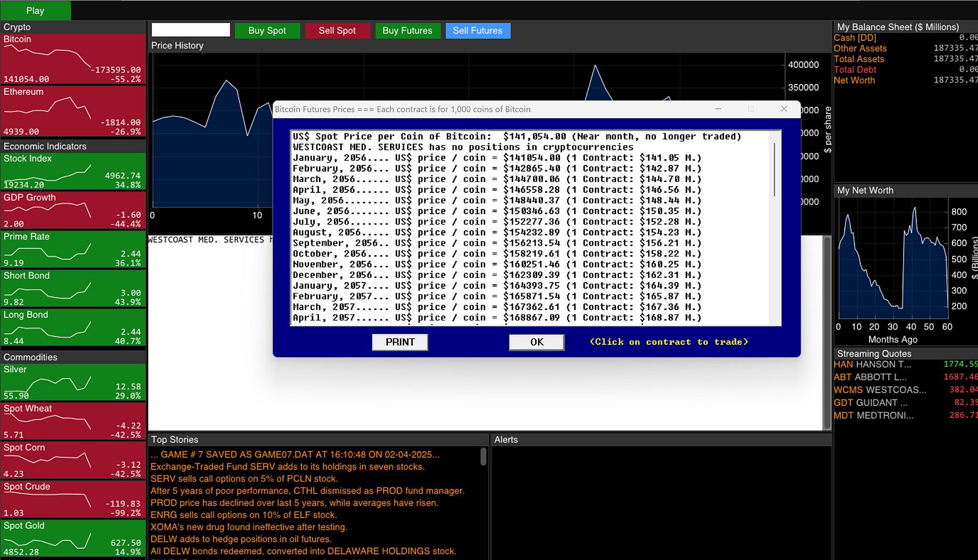Select the February, 2056 futures contract
The image size is (978, 560).
(497, 169)
